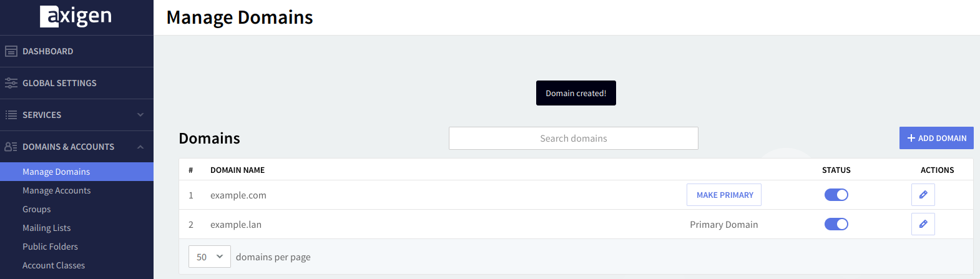The width and height of the screenshot is (980, 279).
Task: Open the domains per page dropdown
Action: point(210,257)
